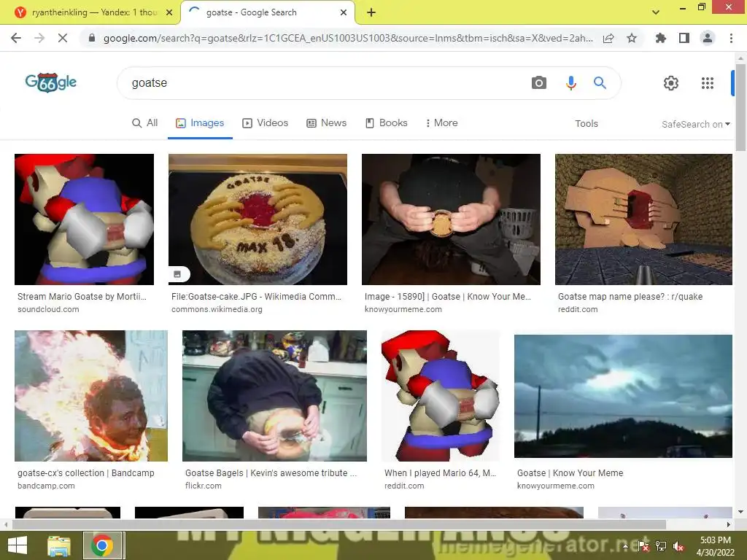
Task: Open File Explorer from the taskbar
Action: tap(59, 545)
